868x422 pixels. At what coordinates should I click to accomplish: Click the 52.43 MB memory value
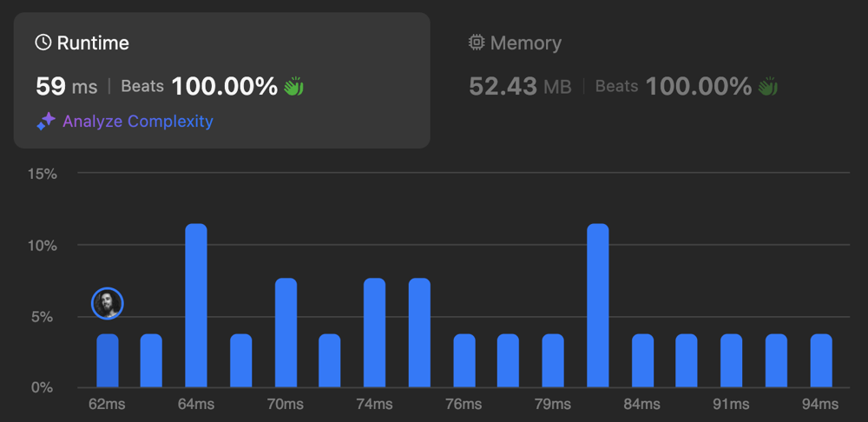pos(517,86)
